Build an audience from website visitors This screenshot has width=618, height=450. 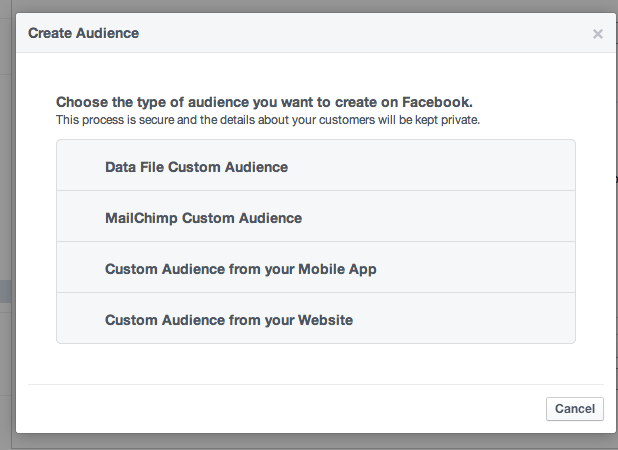point(229,320)
